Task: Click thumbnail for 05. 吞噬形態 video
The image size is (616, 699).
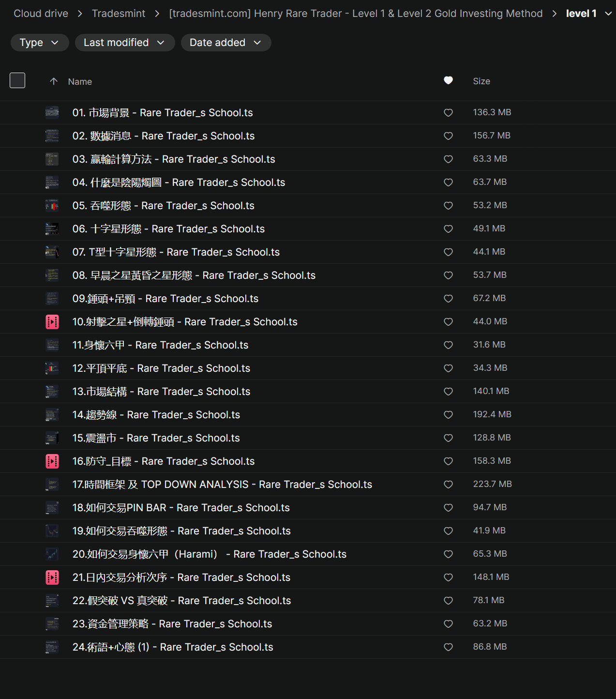Action: point(52,206)
